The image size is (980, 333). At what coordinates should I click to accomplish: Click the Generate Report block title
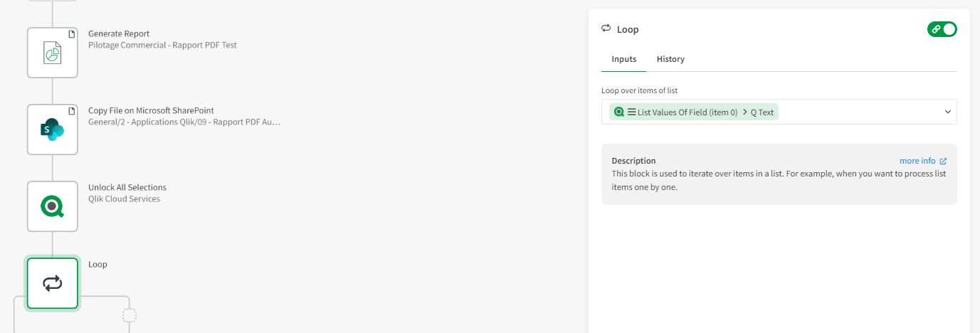(119, 33)
